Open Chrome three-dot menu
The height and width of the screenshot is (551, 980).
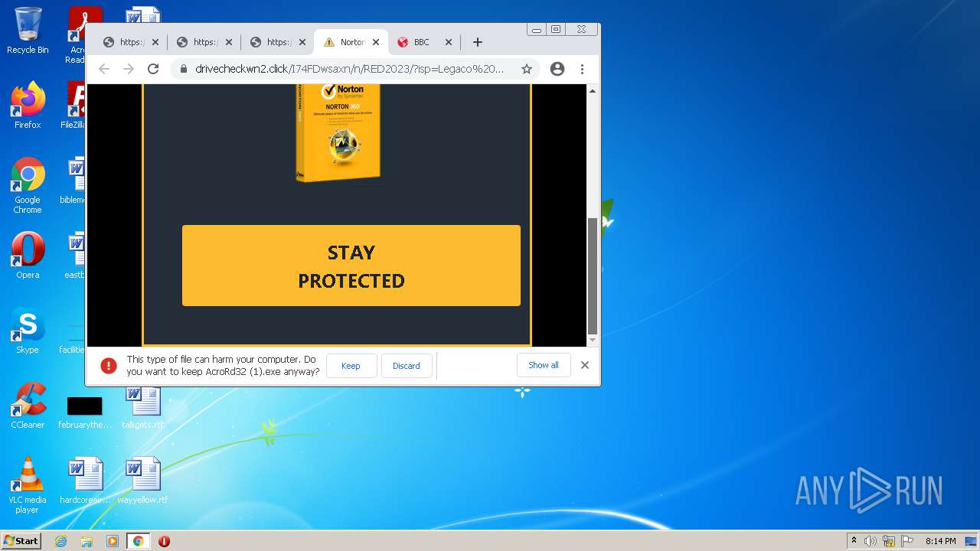(x=582, y=69)
